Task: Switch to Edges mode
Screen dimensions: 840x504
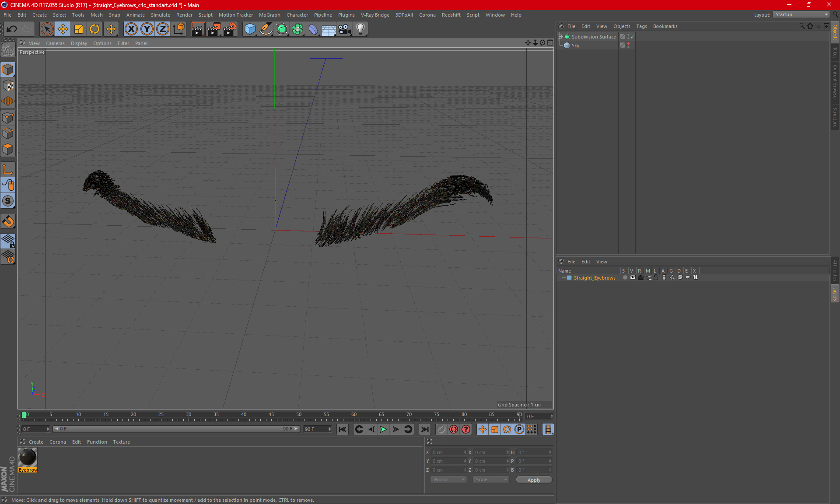Action: point(8,133)
